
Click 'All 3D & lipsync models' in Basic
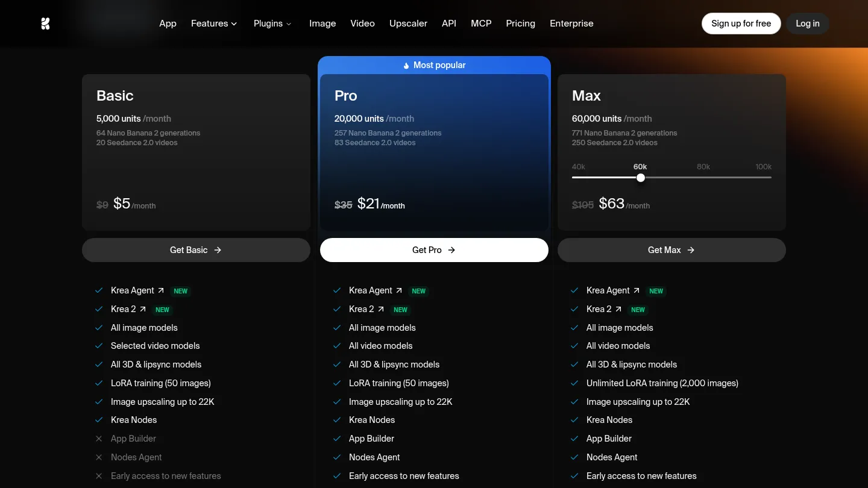[x=156, y=364]
